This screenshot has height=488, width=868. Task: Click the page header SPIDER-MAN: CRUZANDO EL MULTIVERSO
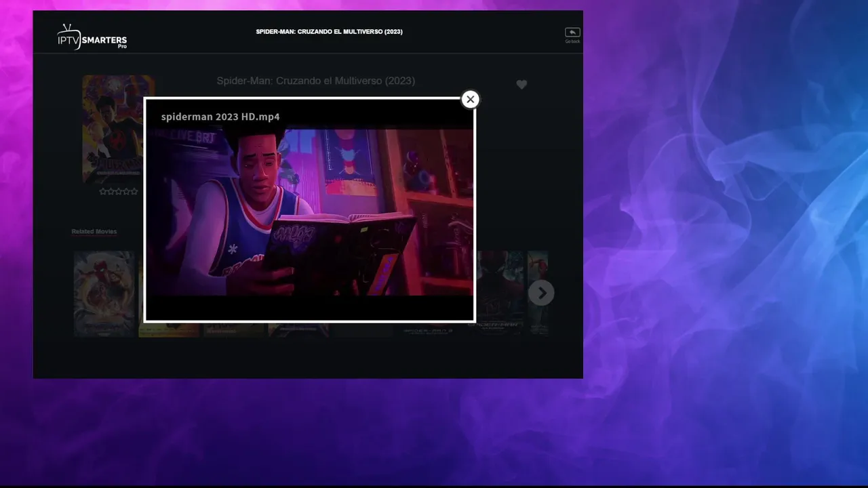[x=329, y=32]
